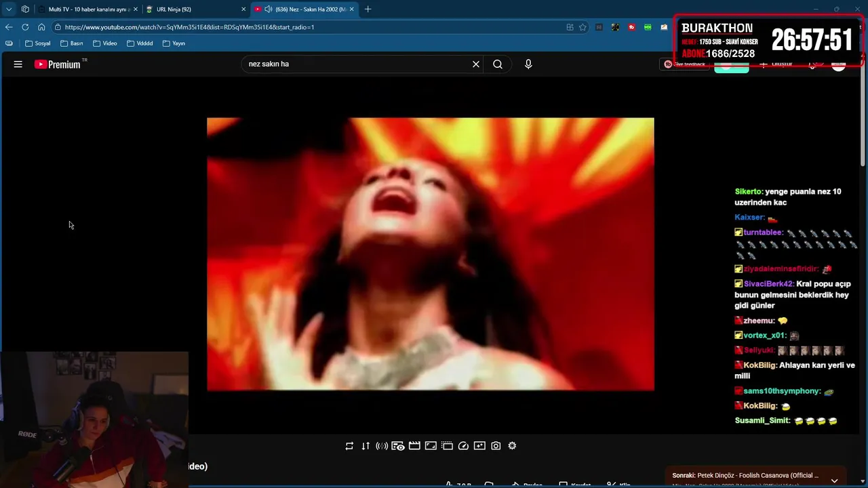Click the Give feedback button

point(685,64)
